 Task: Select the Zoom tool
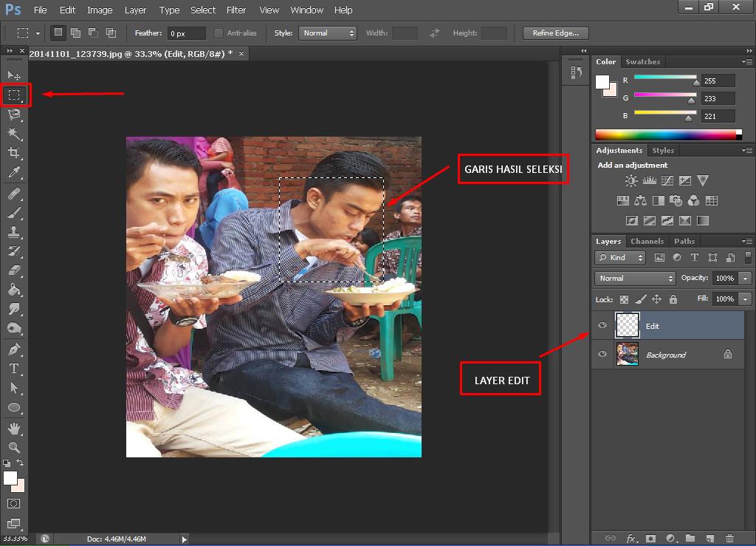pos(15,447)
